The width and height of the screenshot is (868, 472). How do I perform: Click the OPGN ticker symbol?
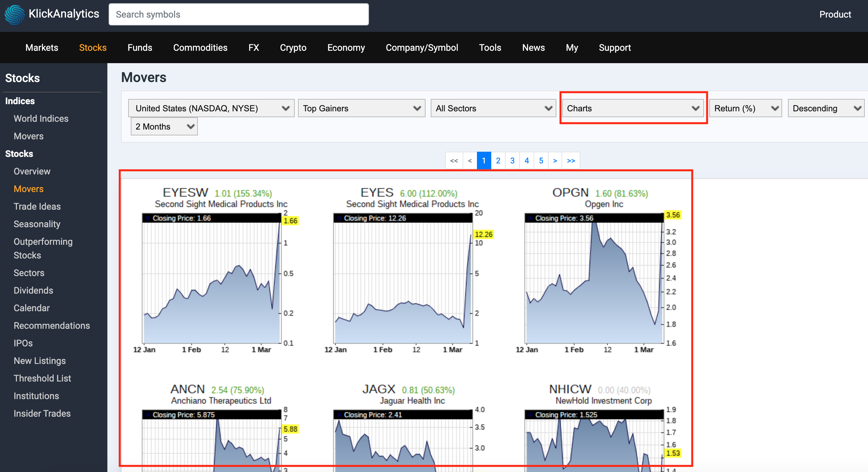570,192
